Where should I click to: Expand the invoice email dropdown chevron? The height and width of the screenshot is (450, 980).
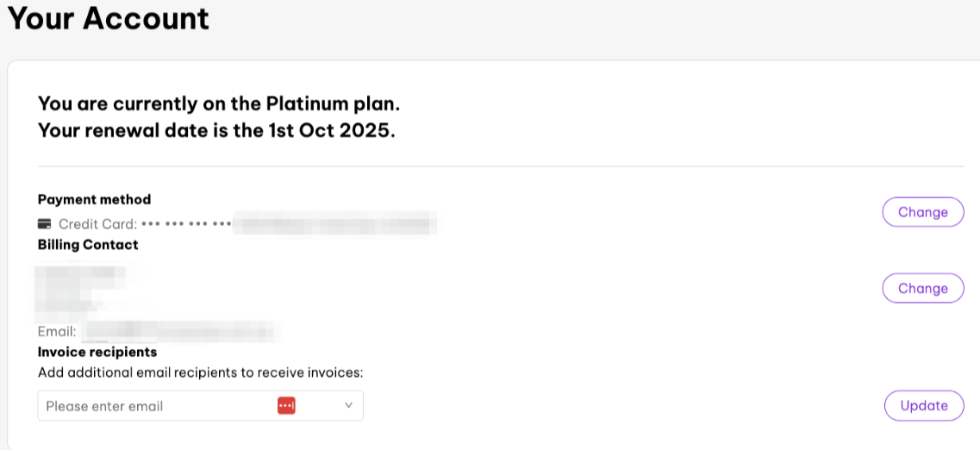pos(349,405)
